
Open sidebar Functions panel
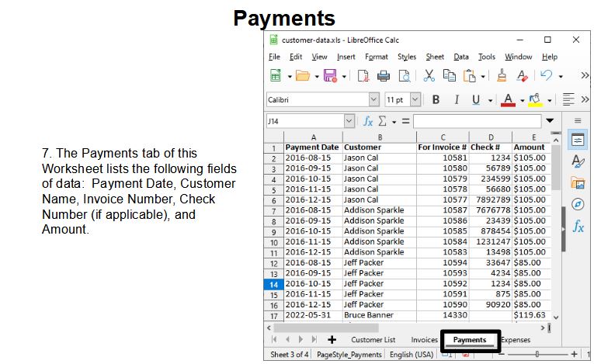578,226
